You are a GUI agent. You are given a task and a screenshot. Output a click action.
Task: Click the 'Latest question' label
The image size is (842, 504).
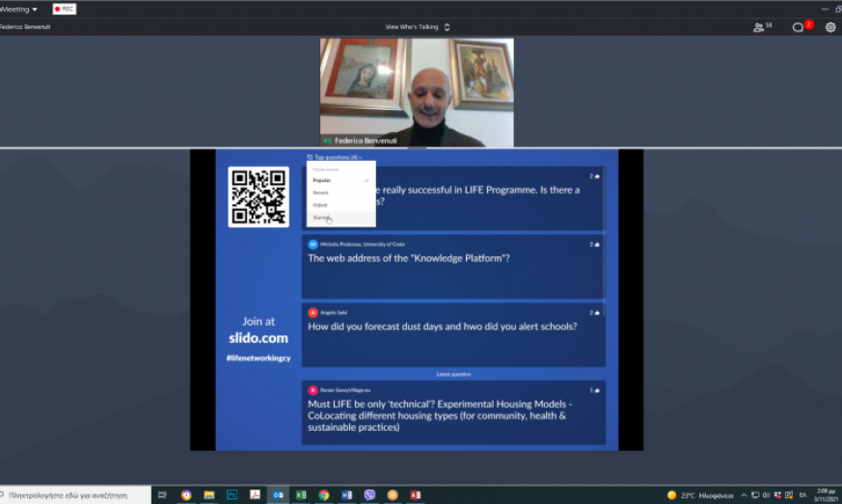[453, 374]
